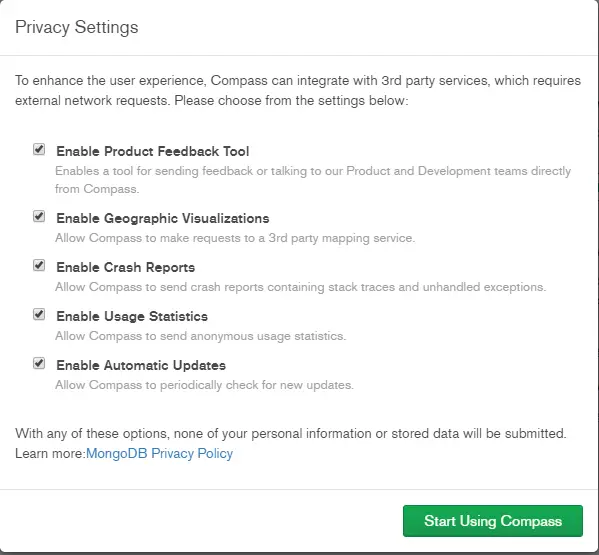Uncheck the Enable Product Feedback Tool checkbox
Screen dimensions: 599x555
(x=39, y=149)
